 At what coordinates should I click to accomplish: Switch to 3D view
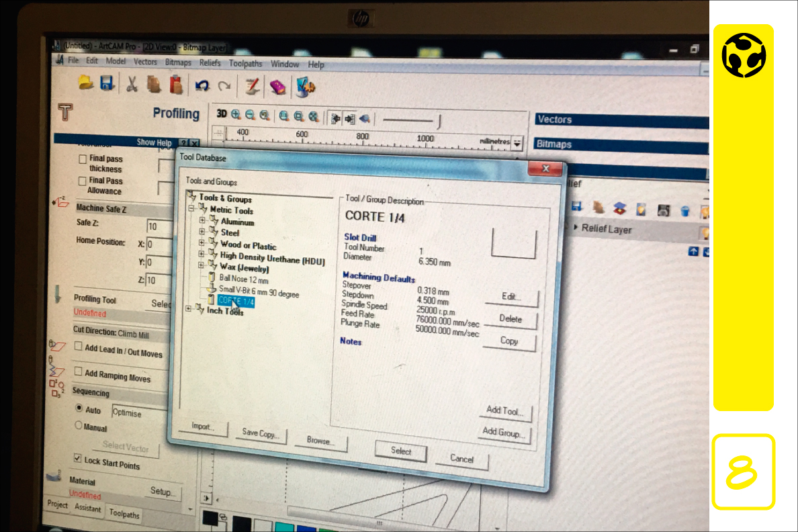[222, 114]
